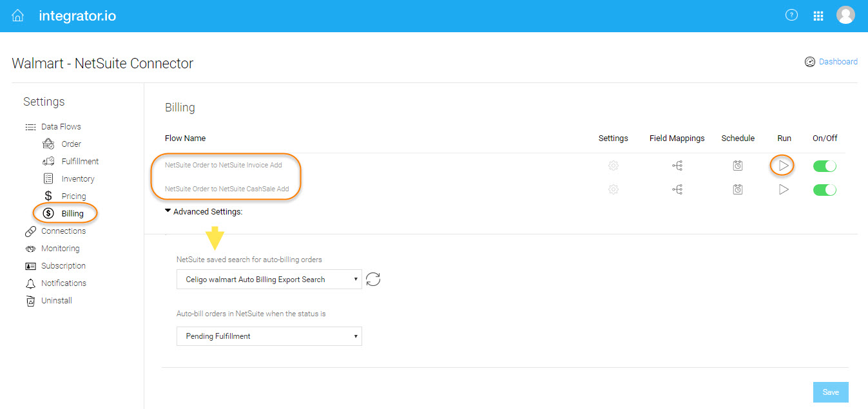Go to Notifications settings
The width and height of the screenshot is (868, 409).
64,283
